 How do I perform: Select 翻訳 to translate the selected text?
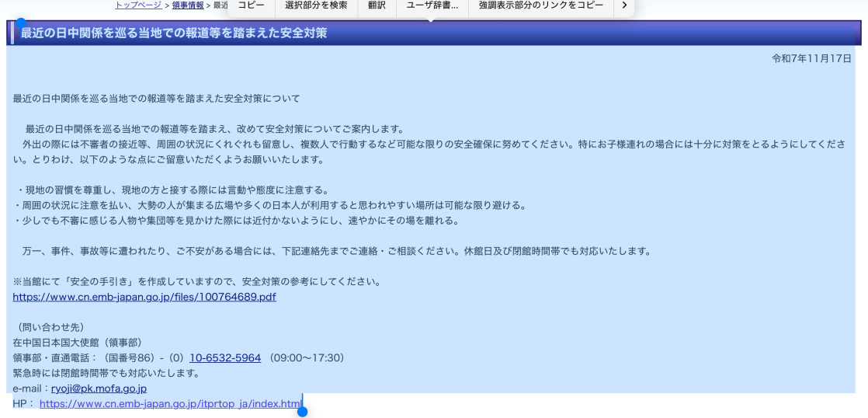point(377,5)
